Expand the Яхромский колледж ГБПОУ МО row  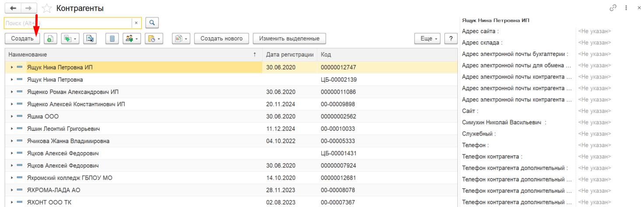click(12, 178)
